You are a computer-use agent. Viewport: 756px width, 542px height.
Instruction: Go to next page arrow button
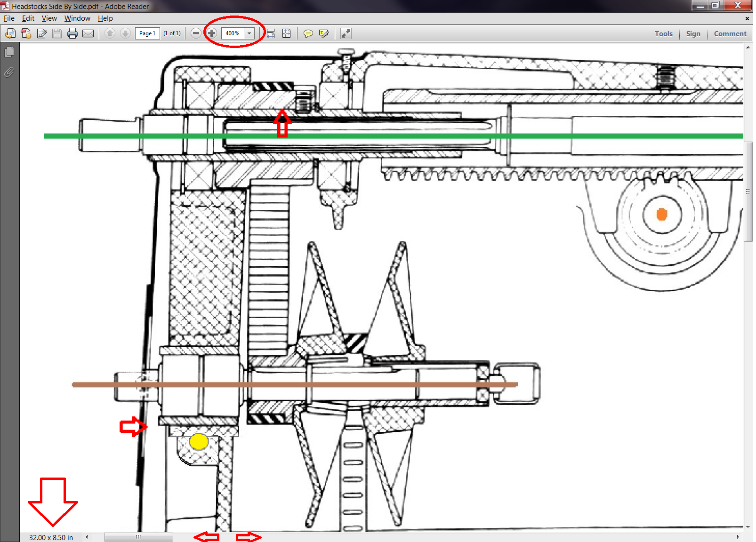pyautogui.click(x=125, y=33)
